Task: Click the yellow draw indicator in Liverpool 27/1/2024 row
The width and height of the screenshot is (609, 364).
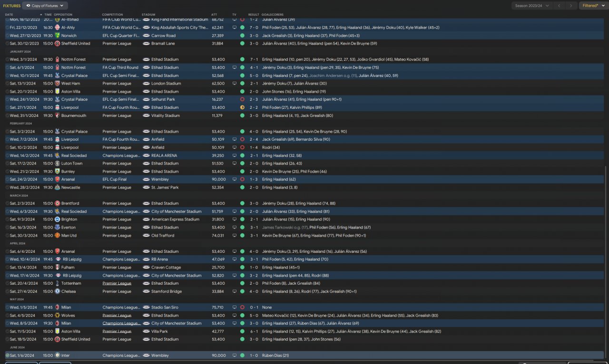Action: point(242,108)
